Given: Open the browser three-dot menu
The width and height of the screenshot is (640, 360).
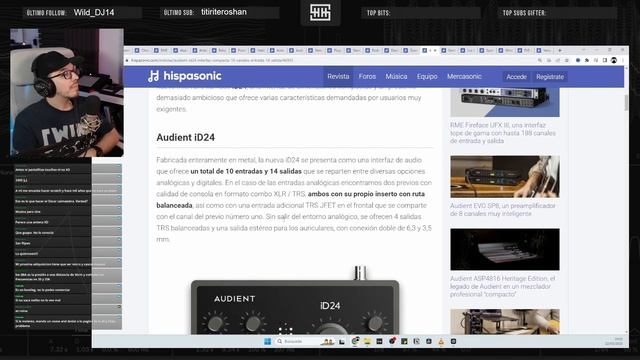Looking at the screenshot, I should coord(623,60).
